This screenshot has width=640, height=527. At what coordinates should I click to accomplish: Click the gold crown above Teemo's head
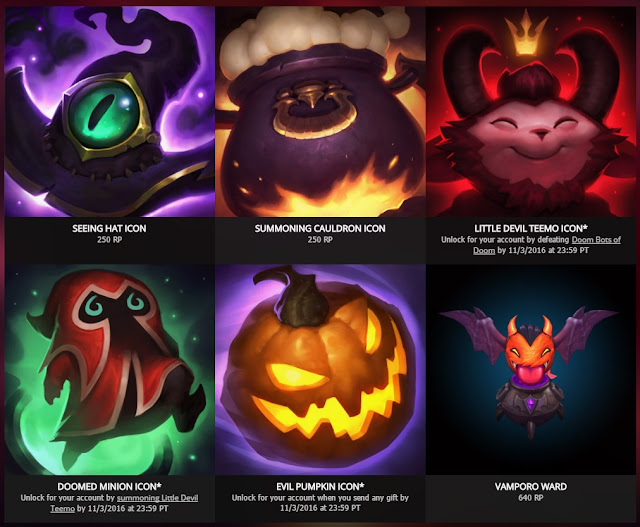[x=526, y=33]
